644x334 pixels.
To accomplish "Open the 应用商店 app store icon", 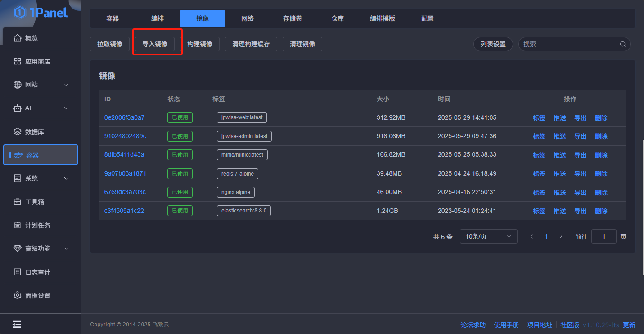I will click(x=18, y=62).
